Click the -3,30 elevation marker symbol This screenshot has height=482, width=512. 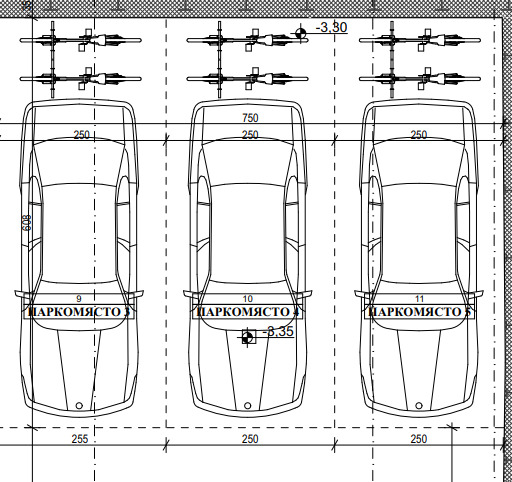pyautogui.click(x=301, y=33)
